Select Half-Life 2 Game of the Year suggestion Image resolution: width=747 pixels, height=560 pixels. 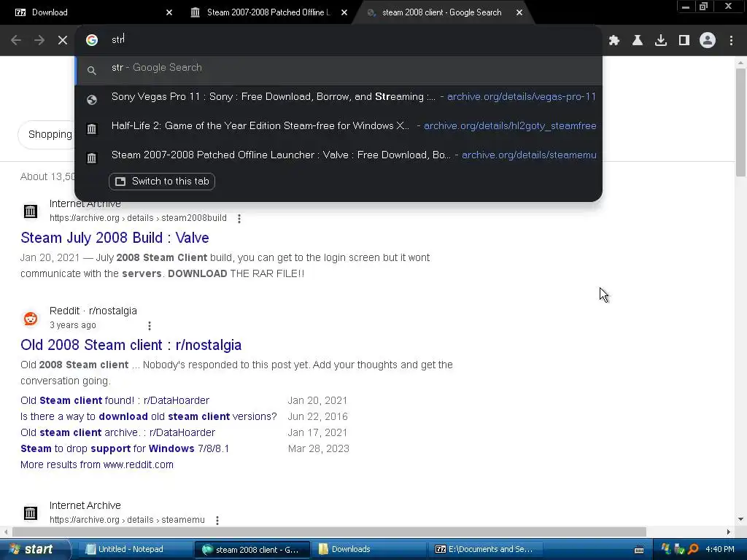338,126
